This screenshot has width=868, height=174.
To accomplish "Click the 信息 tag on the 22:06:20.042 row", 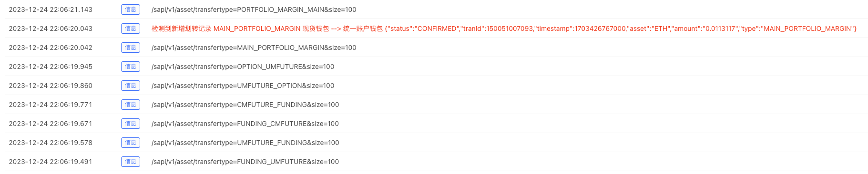I will pyautogui.click(x=131, y=48).
